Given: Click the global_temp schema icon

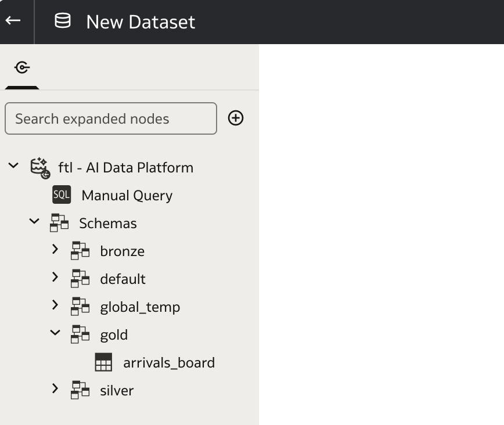Looking at the screenshot, I should pyautogui.click(x=80, y=307).
